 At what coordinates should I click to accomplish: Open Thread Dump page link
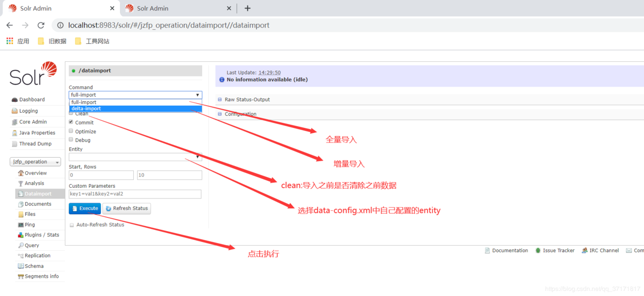pos(35,143)
